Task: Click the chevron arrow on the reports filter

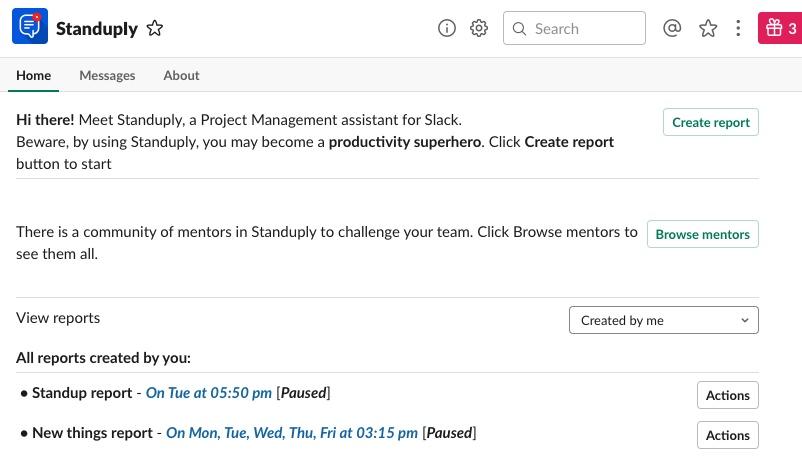Action: [745, 320]
